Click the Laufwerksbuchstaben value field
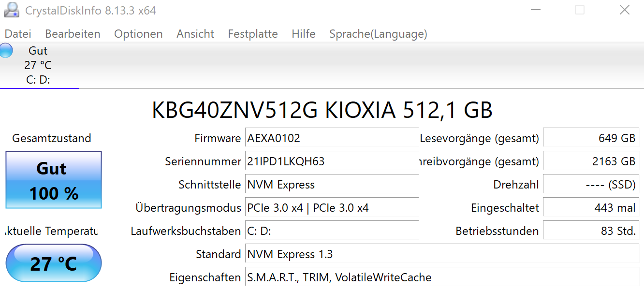This screenshot has height=290, width=644. tap(332, 231)
